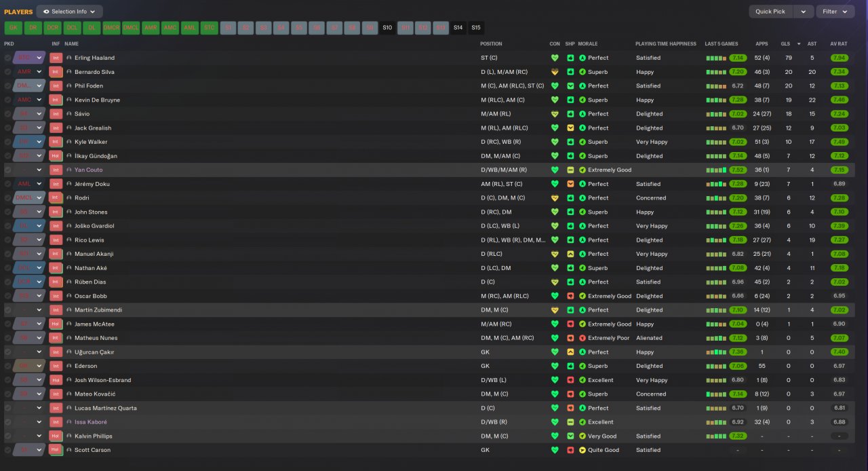
Task: Click Kalvin Phillips' green morale icon
Action: click(583, 436)
